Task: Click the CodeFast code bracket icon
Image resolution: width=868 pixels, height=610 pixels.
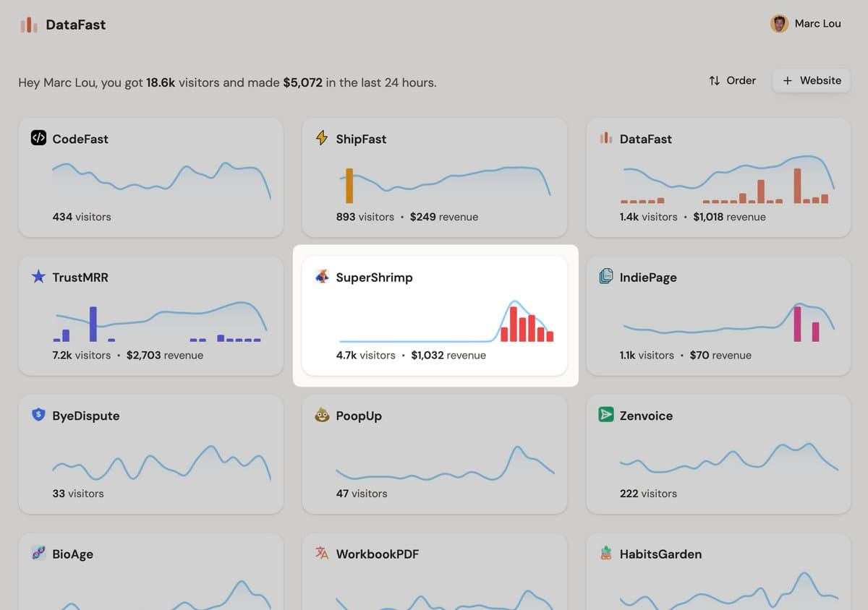Action: (x=38, y=138)
